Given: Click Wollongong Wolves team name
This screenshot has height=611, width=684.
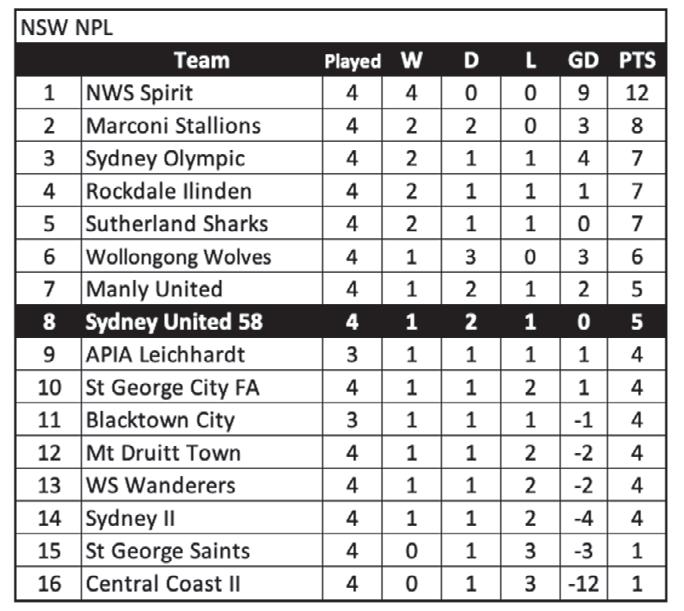Looking at the screenshot, I should pos(178,257).
